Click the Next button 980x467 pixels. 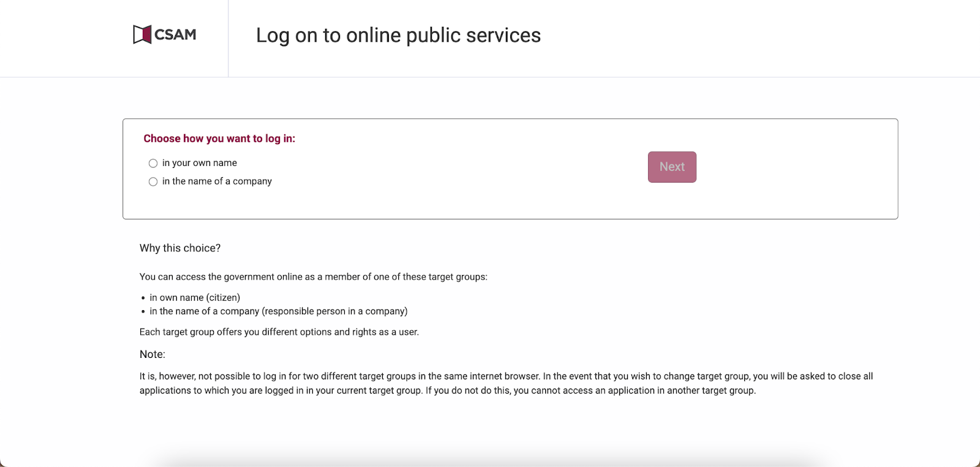pos(672,167)
